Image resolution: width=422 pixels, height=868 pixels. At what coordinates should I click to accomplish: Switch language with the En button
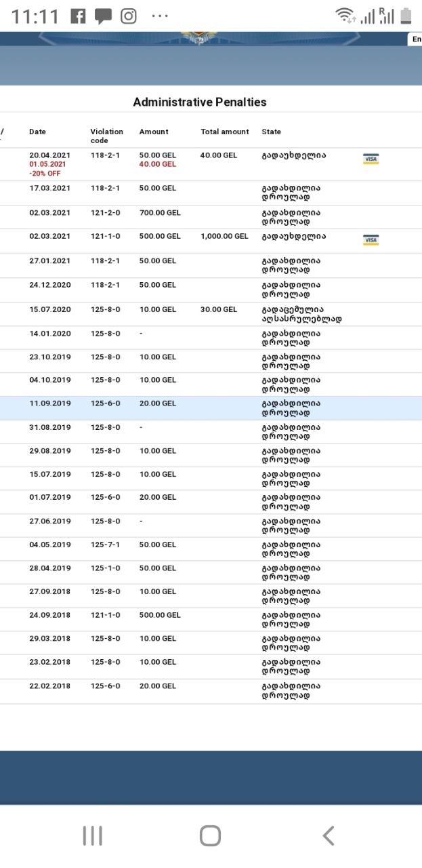tap(416, 39)
